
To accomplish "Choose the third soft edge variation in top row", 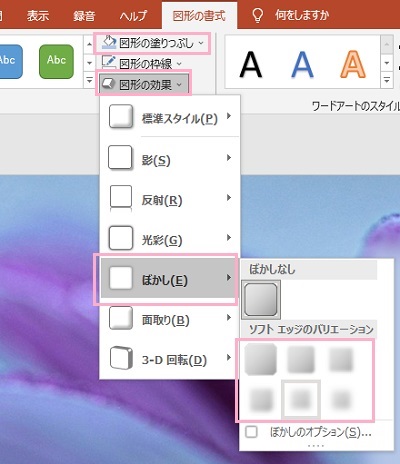I will [x=341, y=359].
